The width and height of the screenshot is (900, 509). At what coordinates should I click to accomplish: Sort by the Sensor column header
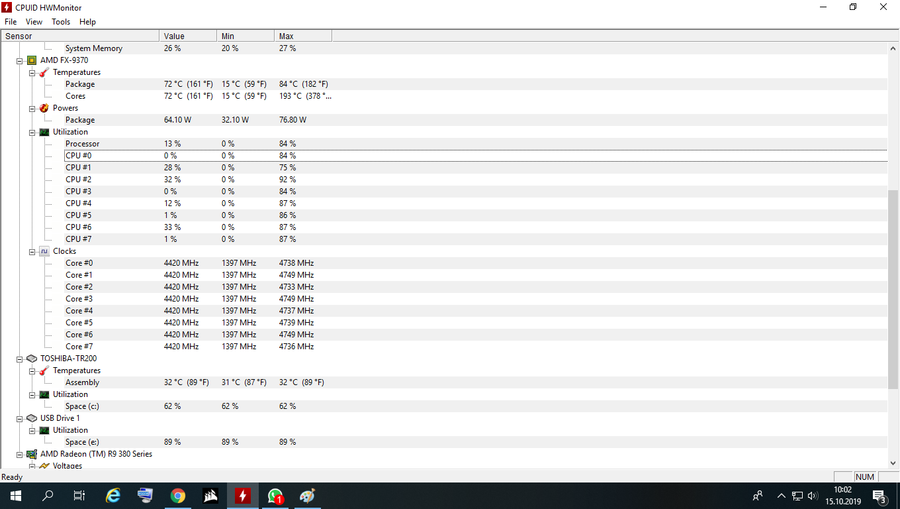click(80, 36)
